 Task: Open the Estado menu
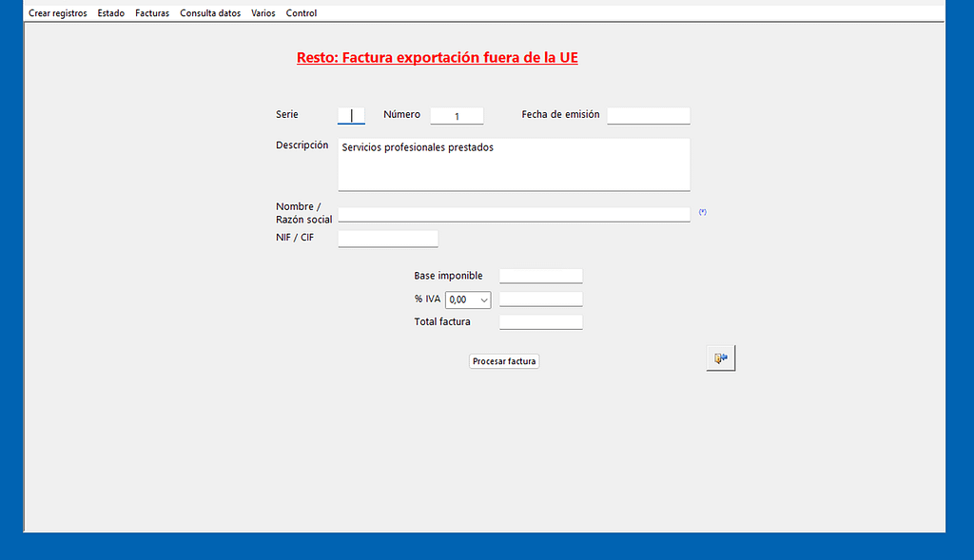[x=110, y=13]
